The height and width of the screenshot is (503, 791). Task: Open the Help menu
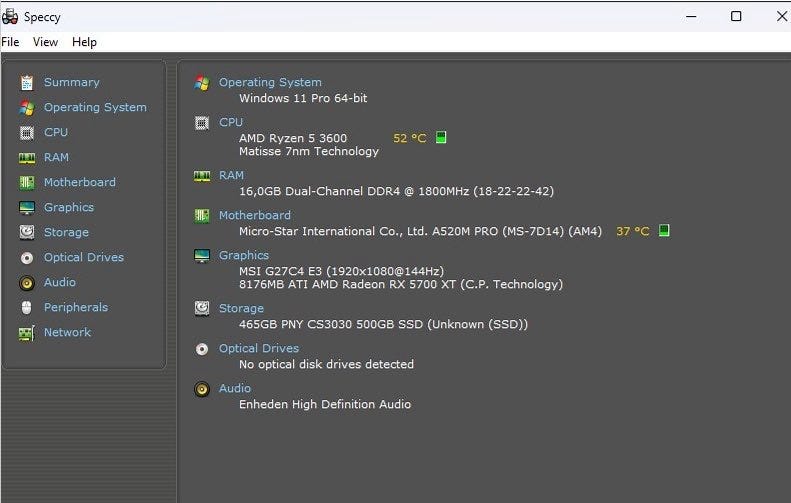pyautogui.click(x=84, y=42)
